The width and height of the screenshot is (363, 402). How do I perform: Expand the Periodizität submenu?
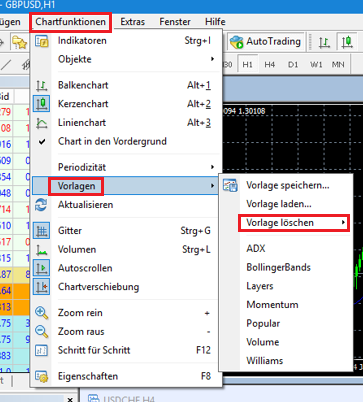tap(126, 167)
